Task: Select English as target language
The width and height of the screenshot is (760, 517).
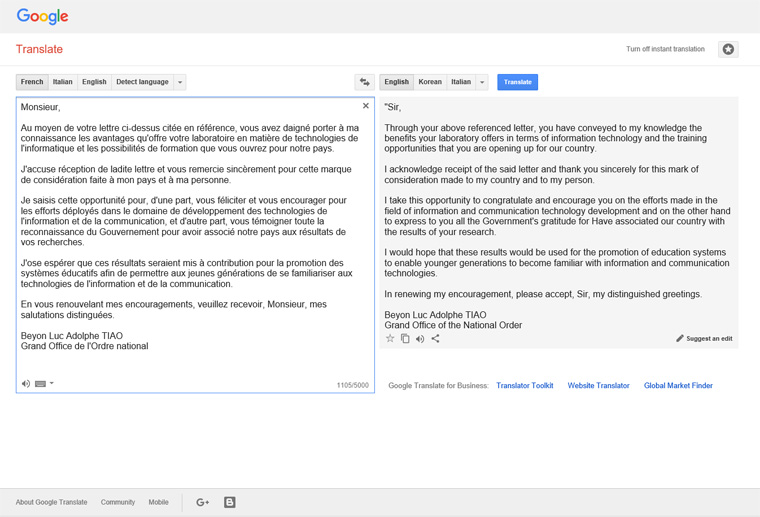Action: coord(396,82)
